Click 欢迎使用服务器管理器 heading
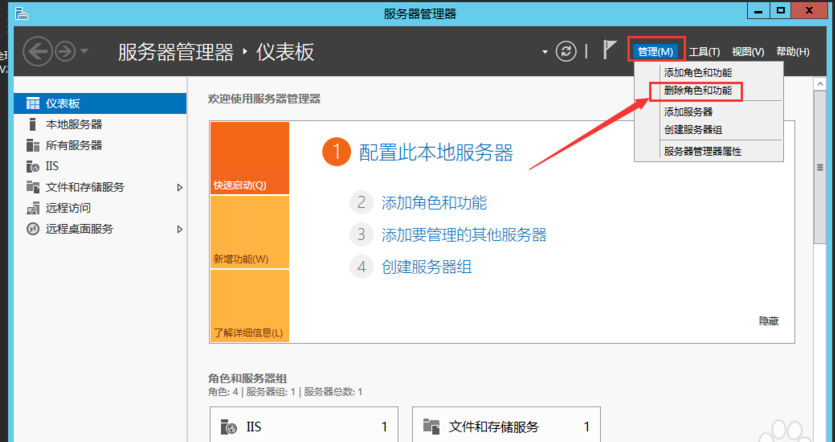 coord(264,99)
